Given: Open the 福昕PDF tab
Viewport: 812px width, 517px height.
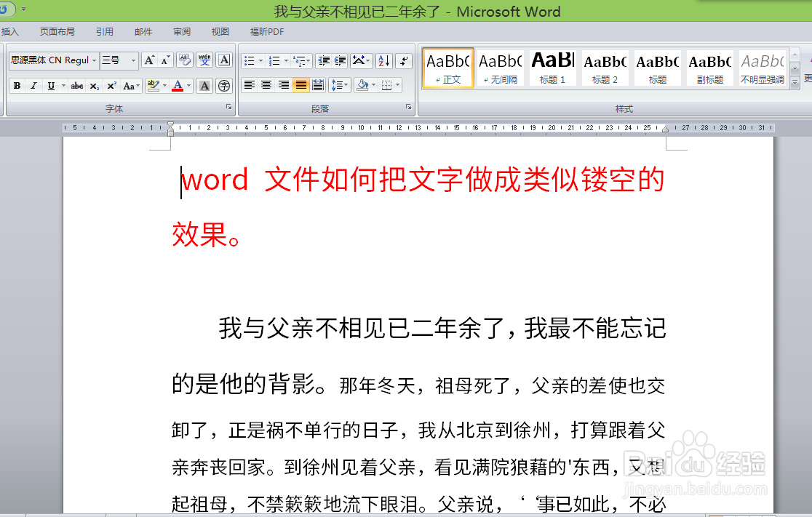Looking at the screenshot, I should click(267, 31).
